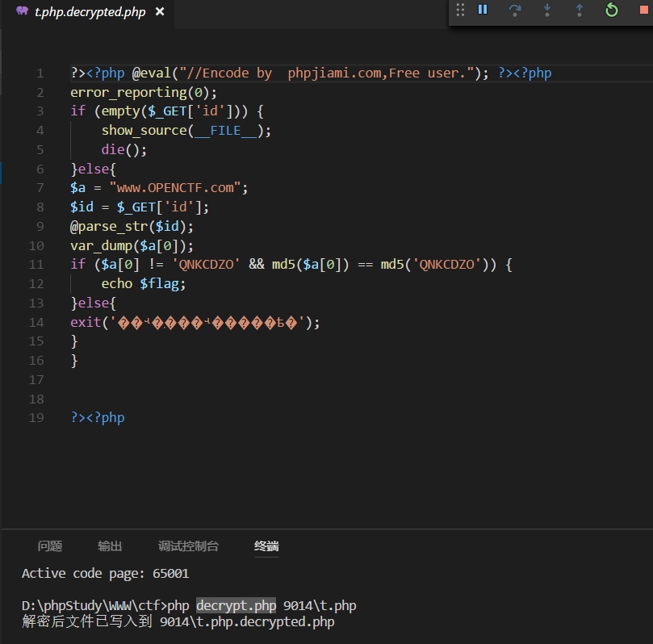Click the }else{ on line 6
Image resolution: width=653 pixels, height=644 pixels.
point(94,169)
